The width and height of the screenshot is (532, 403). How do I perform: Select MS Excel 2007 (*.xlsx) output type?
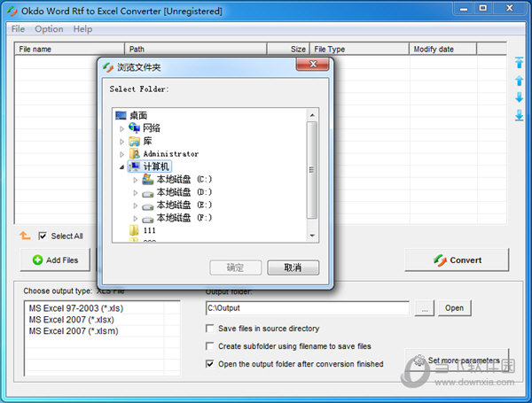pyautogui.click(x=72, y=320)
